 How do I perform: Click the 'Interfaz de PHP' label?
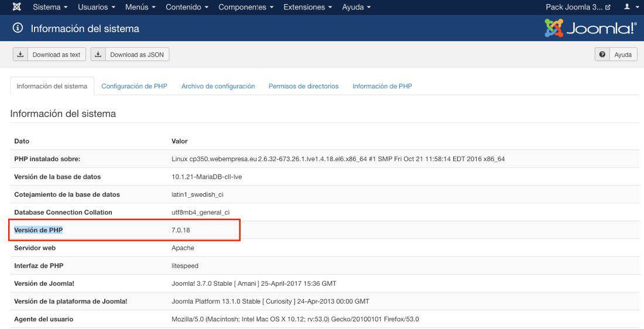point(39,266)
